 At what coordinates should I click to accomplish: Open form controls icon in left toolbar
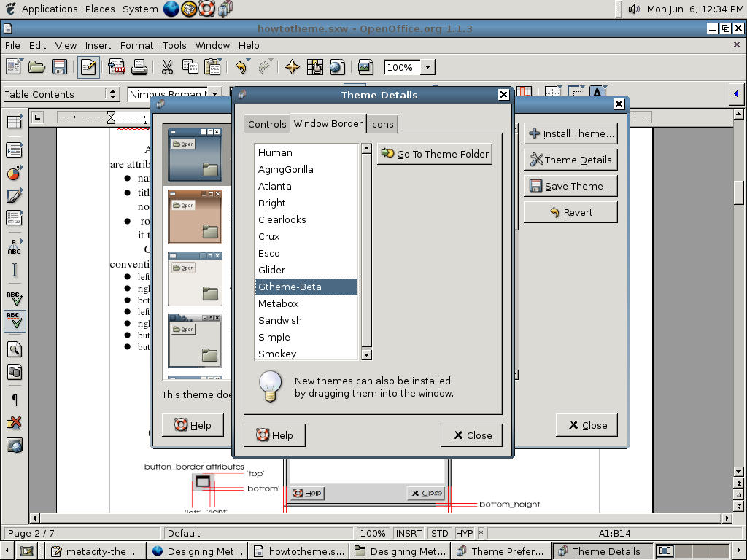(x=15, y=218)
